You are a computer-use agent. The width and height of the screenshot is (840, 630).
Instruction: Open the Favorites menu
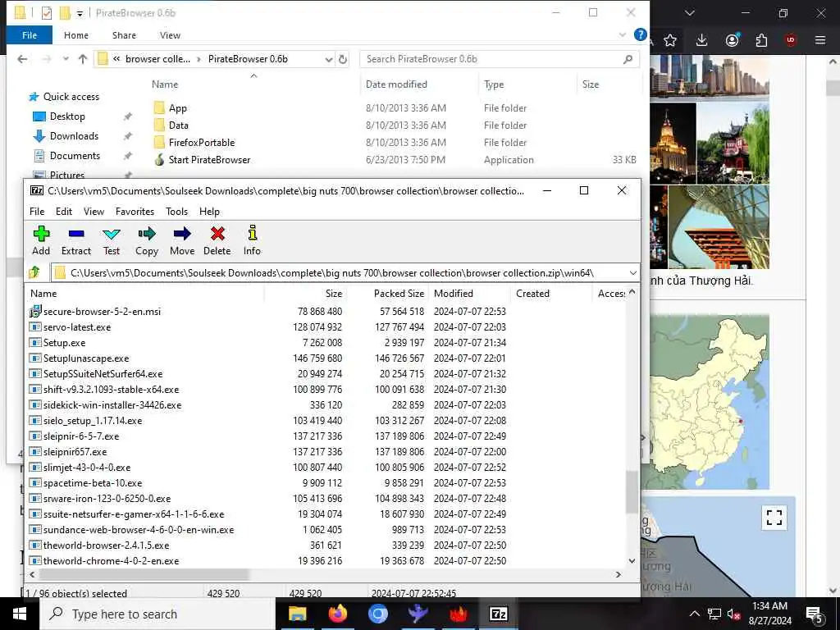coord(135,212)
